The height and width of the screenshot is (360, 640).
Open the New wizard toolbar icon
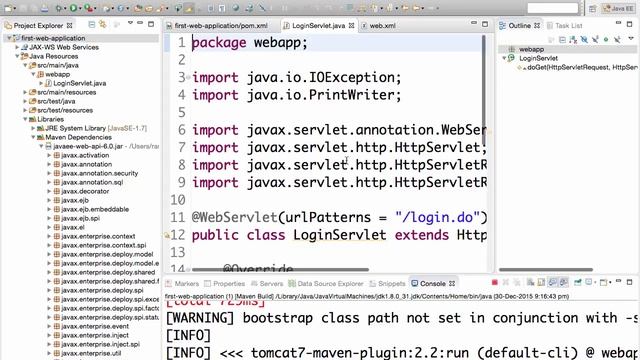pos(8,8)
